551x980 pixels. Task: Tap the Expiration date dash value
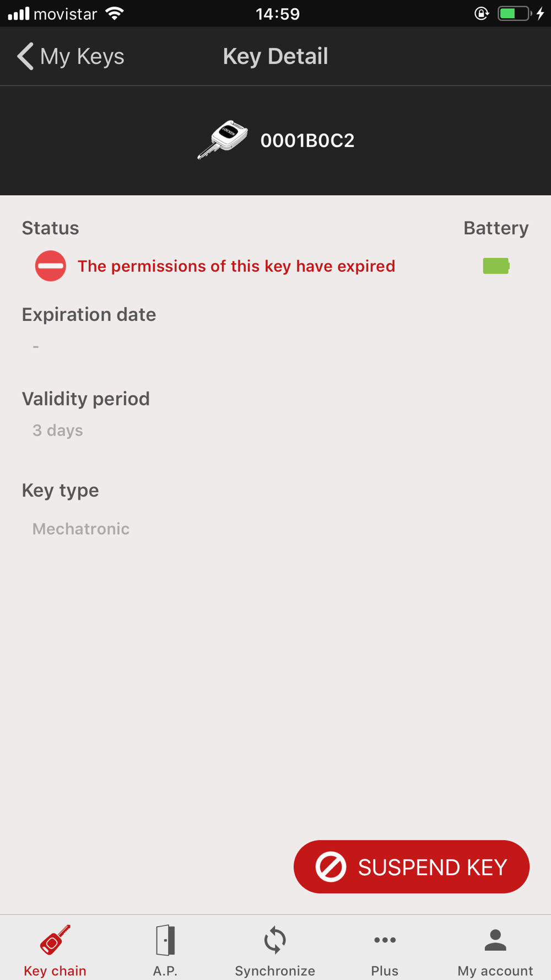(x=36, y=347)
